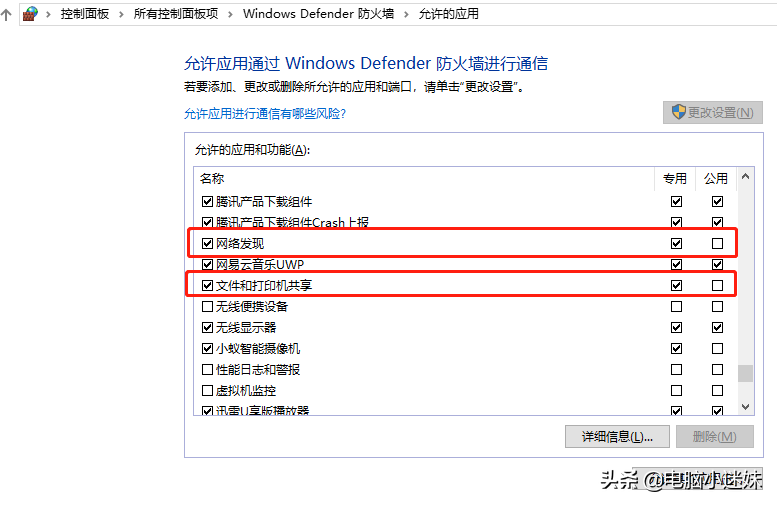Select the 无线显示器 row text

click(x=246, y=328)
